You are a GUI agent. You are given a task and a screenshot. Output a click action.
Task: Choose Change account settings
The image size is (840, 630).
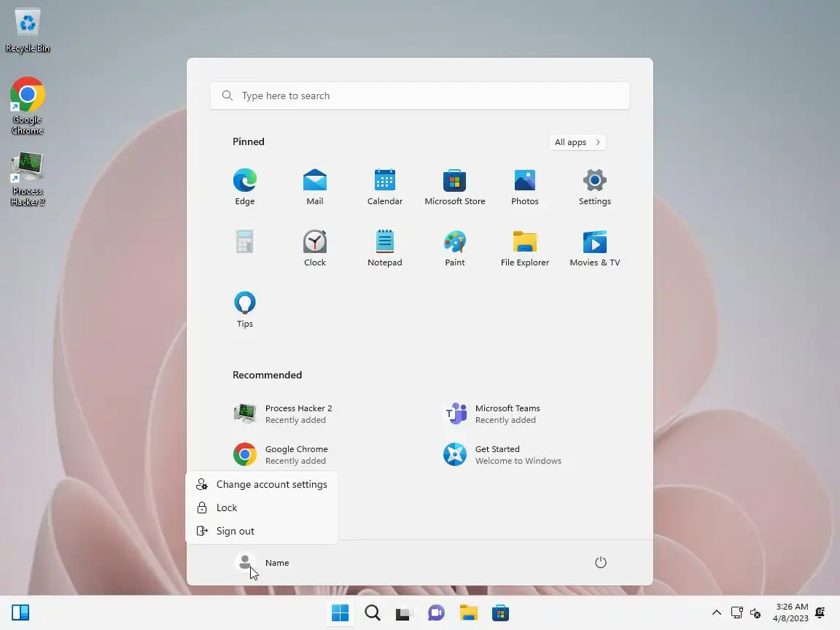[x=262, y=484]
